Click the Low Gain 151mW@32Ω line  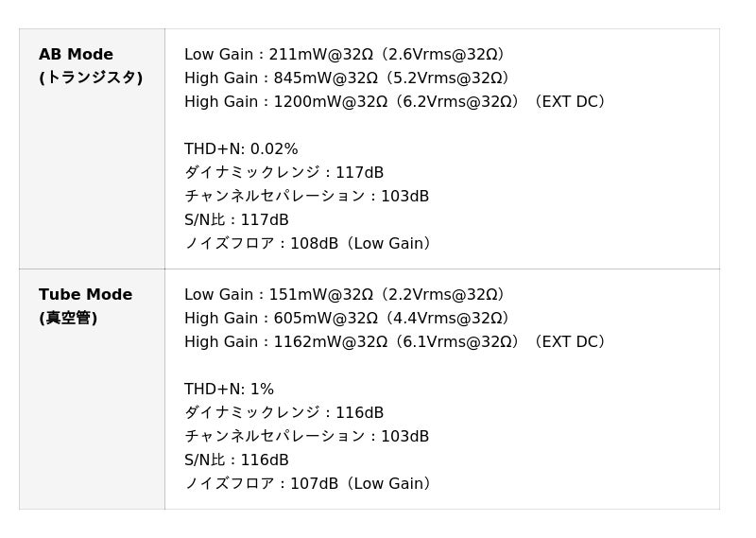pos(344,295)
